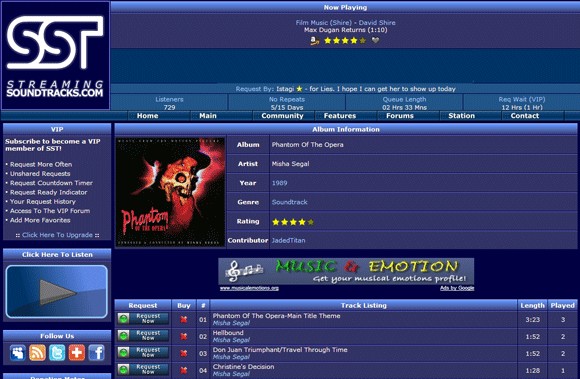Request Phantom Of The Opera-Main Title Theme now
580x379 pixels.
(143, 319)
